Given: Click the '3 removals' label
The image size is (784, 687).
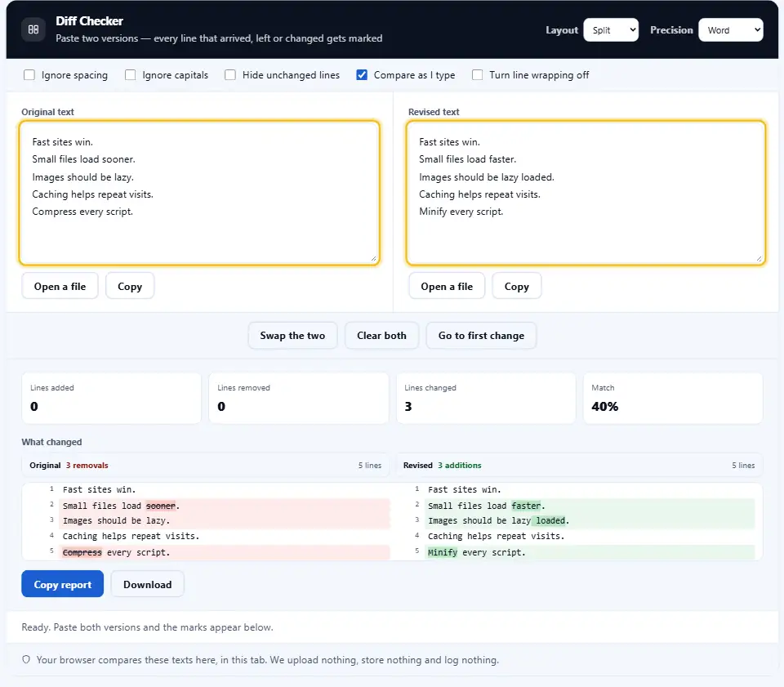Looking at the screenshot, I should click(x=87, y=465).
